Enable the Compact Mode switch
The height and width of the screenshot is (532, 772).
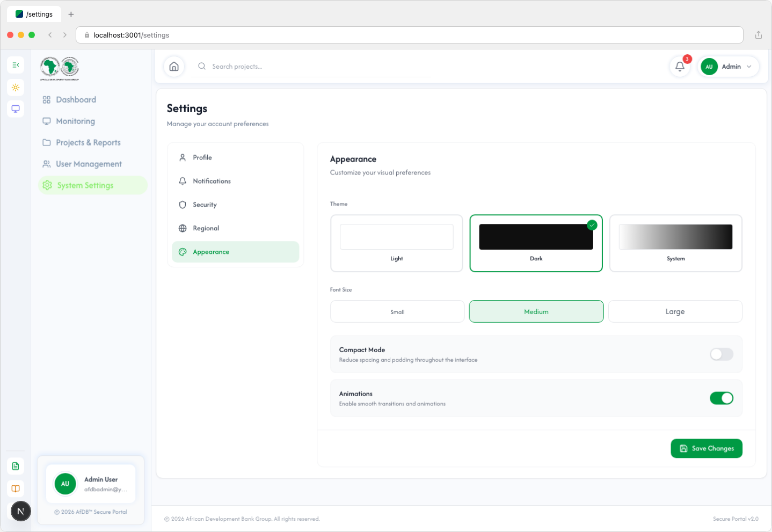click(x=722, y=354)
